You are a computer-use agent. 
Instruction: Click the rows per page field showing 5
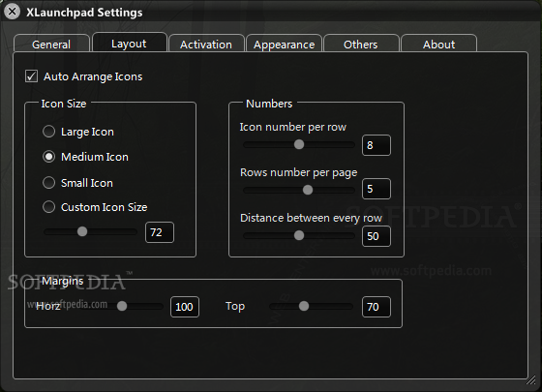(376, 189)
